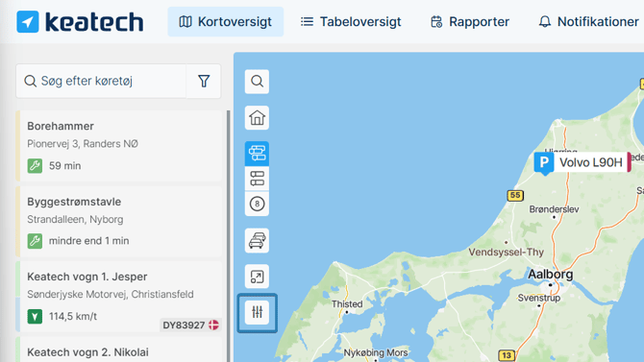644x362 pixels.
Task: Click the Svenstrup town label
Action: coord(539,298)
